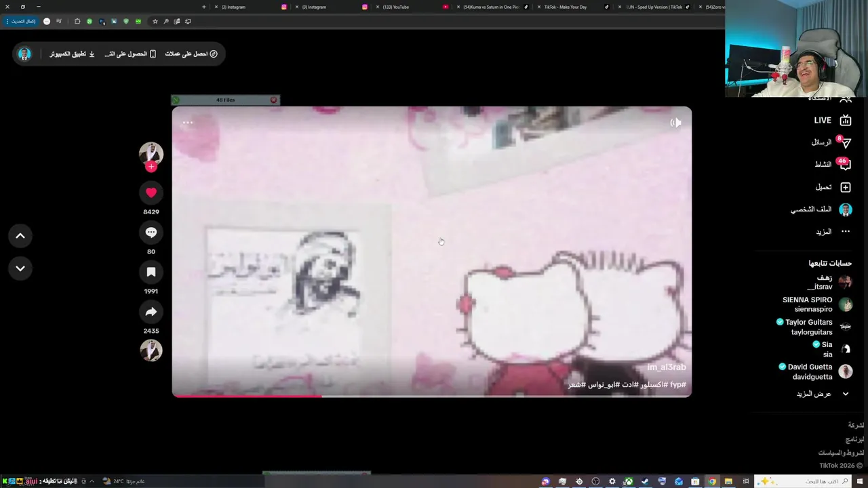The width and height of the screenshot is (868, 488).
Task: Open David Guetta followed account
Action: point(815,371)
